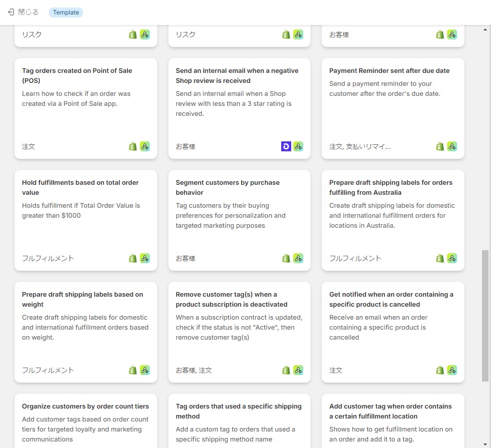Click Flow icon on the middle リスク card
491x448 pixels.
click(298, 34)
